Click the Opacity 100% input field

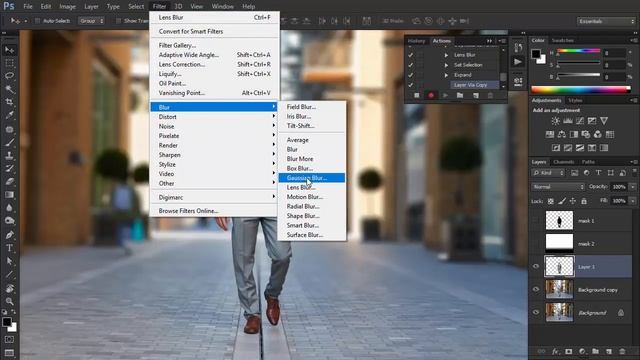(x=619, y=187)
